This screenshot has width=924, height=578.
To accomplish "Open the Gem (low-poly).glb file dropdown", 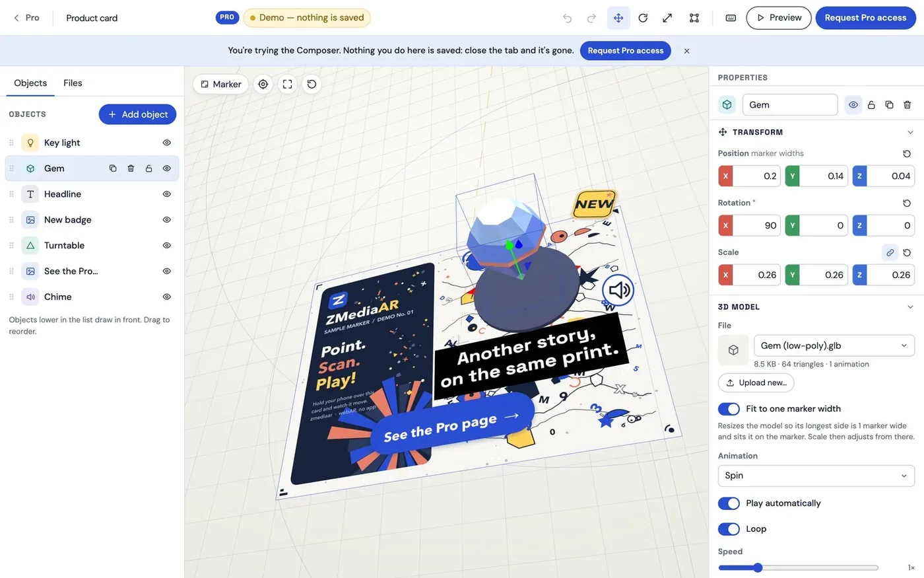I will click(x=834, y=345).
